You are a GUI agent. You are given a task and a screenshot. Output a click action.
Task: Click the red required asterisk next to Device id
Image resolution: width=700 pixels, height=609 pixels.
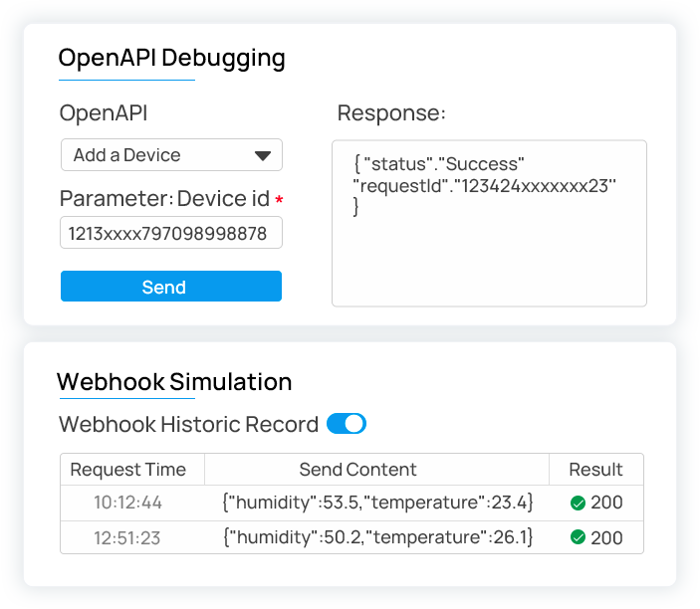pyautogui.click(x=280, y=201)
